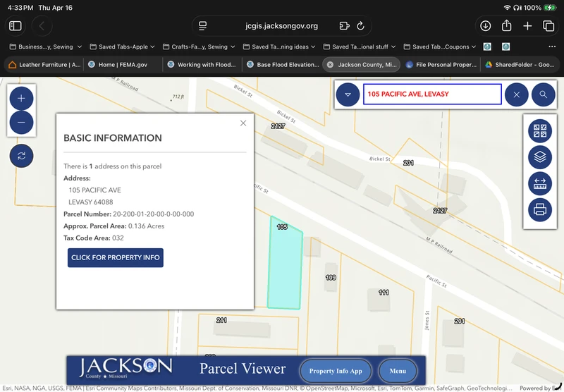Show the tab overview
This screenshot has height=392, width=564.
(x=548, y=26)
